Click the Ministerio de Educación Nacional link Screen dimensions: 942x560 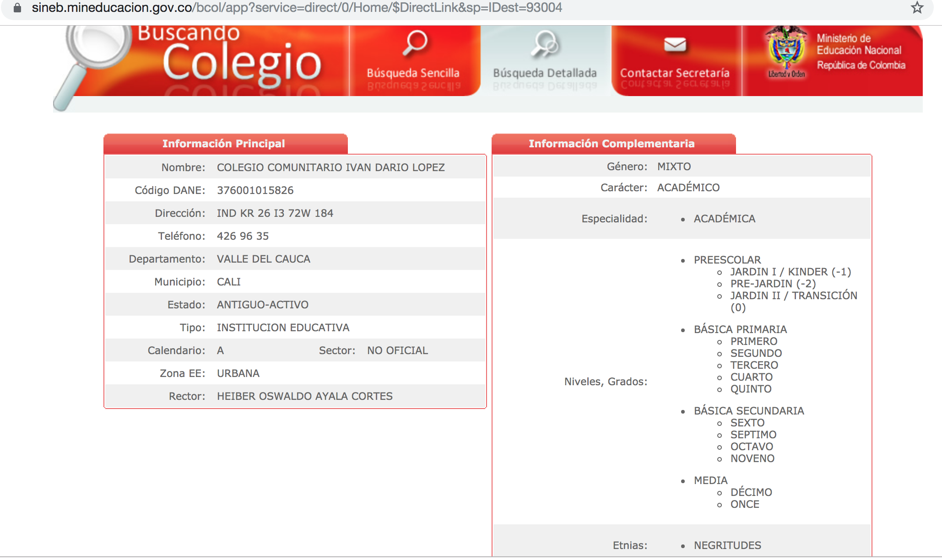click(x=861, y=51)
